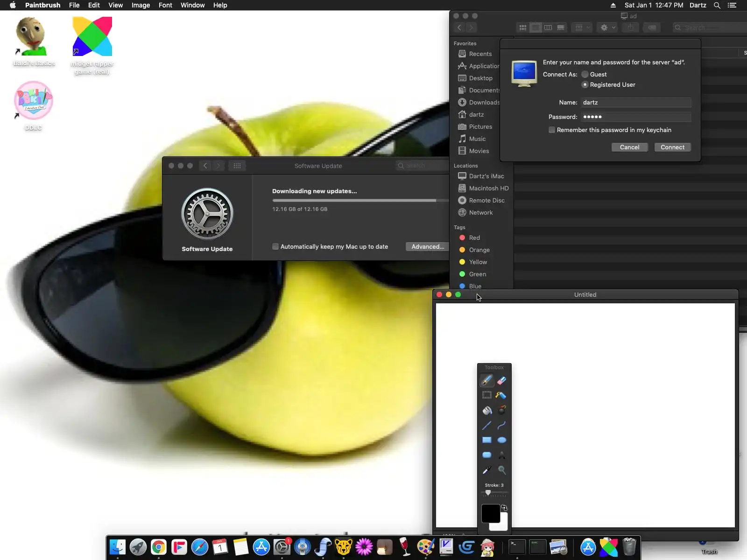Select Registered User radio button
The image size is (747, 560).
(585, 84)
